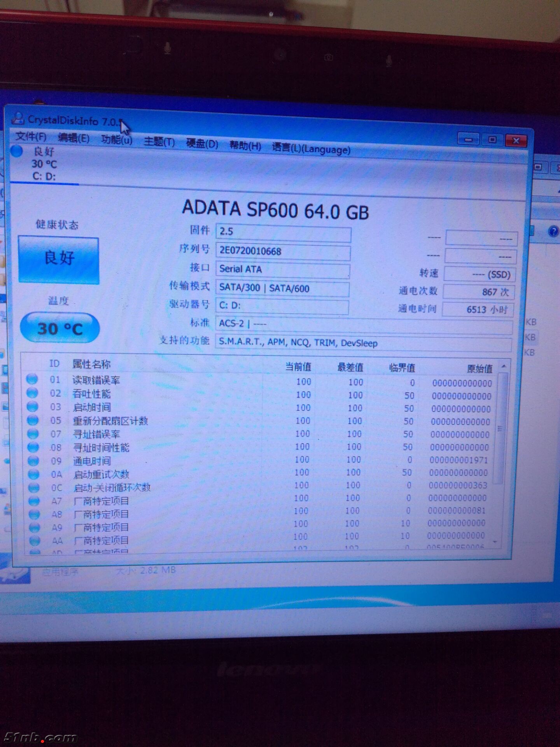Click the transfer mode field SATA/300 | SATA/600
The width and height of the screenshot is (560, 747).
pyautogui.click(x=282, y=288)
